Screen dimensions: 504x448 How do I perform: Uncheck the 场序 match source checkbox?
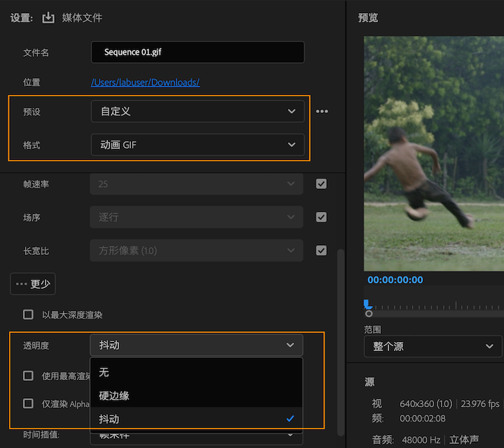click(x=321, y=217)
